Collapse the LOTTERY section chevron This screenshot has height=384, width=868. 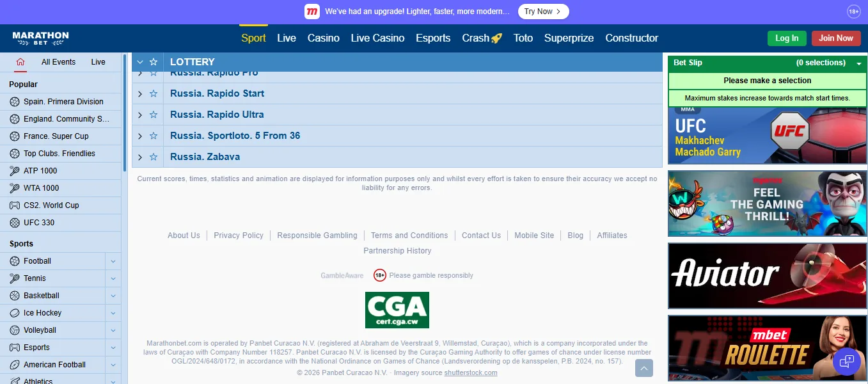[x=140, y=62]
